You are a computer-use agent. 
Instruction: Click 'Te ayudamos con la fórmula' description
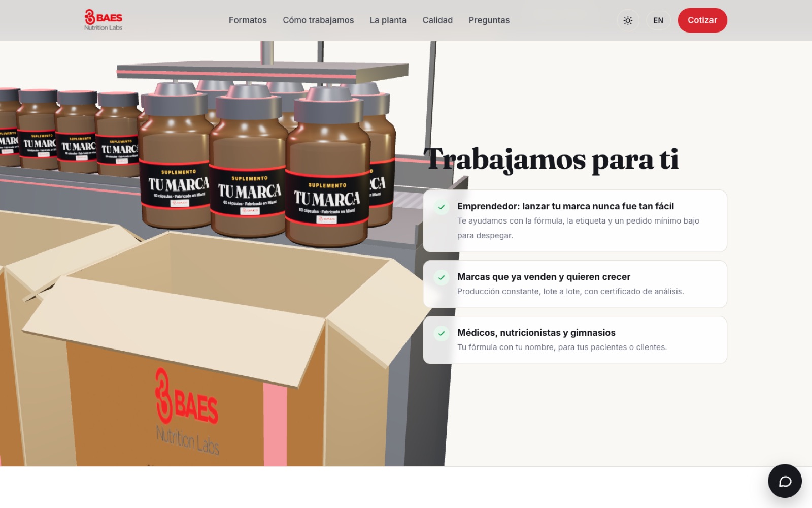pyautogui.click(x=578, y=228)
